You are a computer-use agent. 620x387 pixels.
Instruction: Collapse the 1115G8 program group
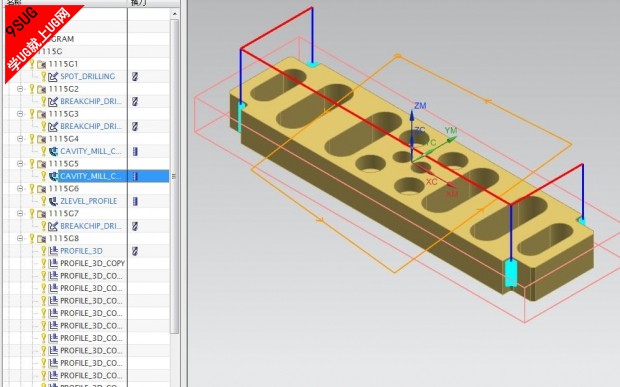pyautogui.click(x=20, y=238)
